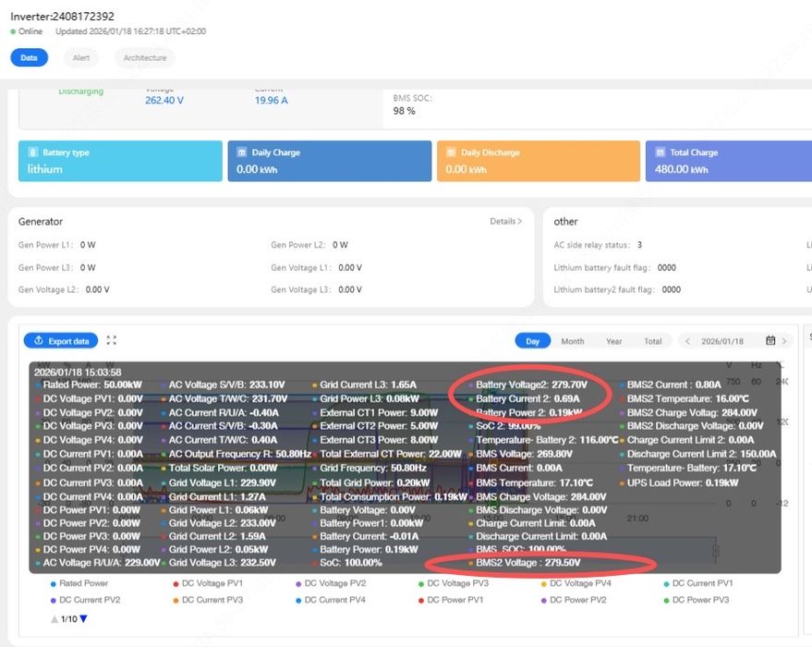This screenshot has height=647, width=812.
Task: Go to previous legend page arrow
Action: coord(55,619)
